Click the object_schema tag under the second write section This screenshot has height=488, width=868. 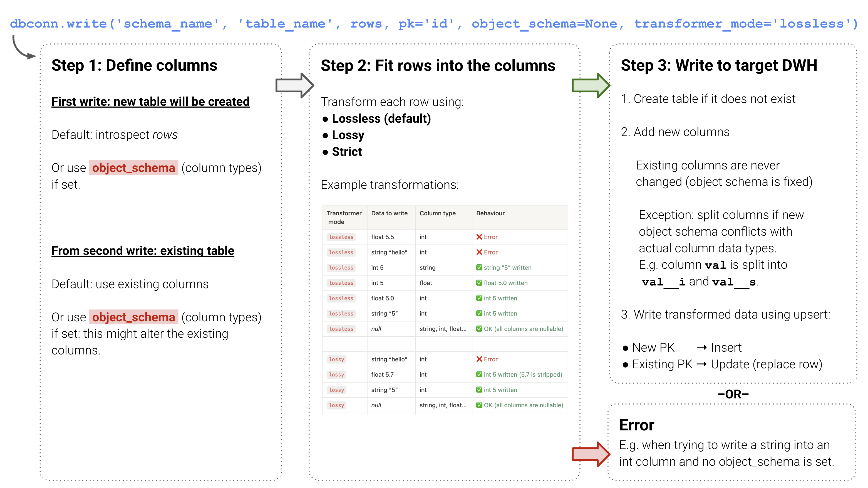tap(134, 317)
